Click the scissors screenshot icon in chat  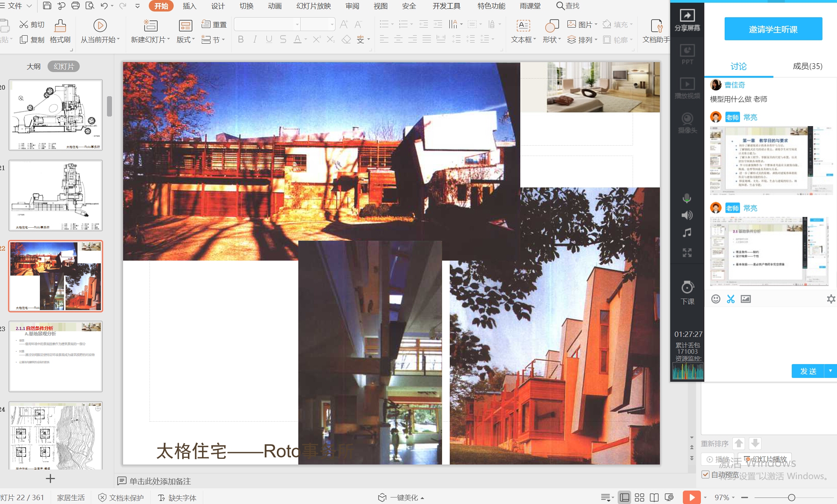[x=731, y=299]
